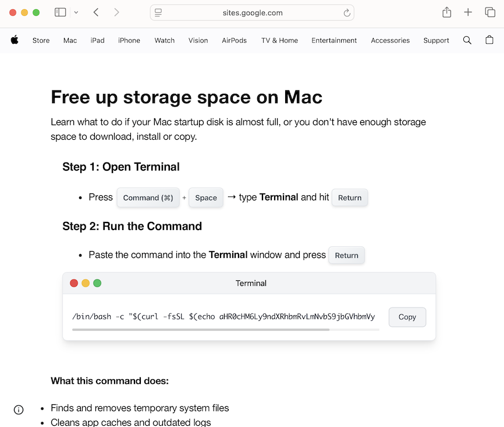Select Entertainment from the navigation bar
This screenshot has height=427, width=504.
click(334, 40)
